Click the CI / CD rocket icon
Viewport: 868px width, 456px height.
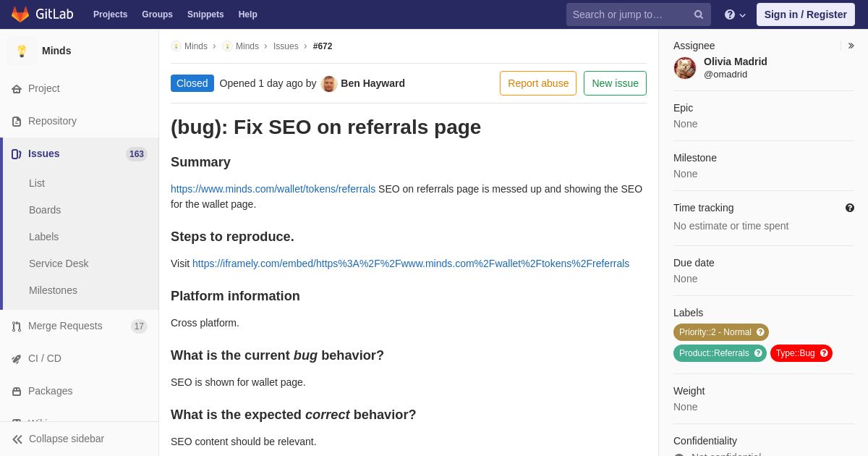point(17,359)
